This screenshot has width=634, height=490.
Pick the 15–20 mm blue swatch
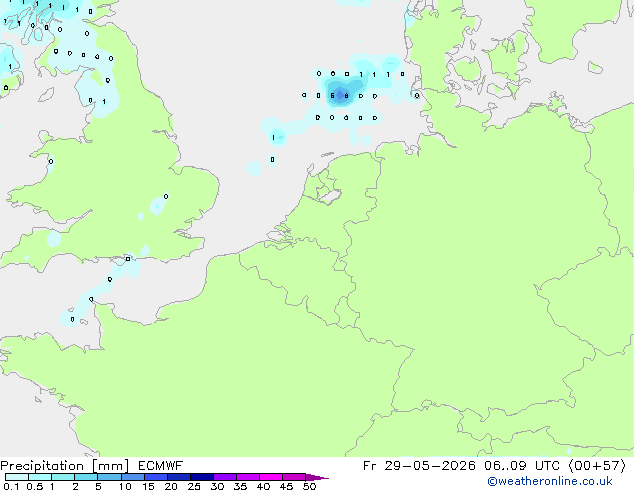[155, 477]
